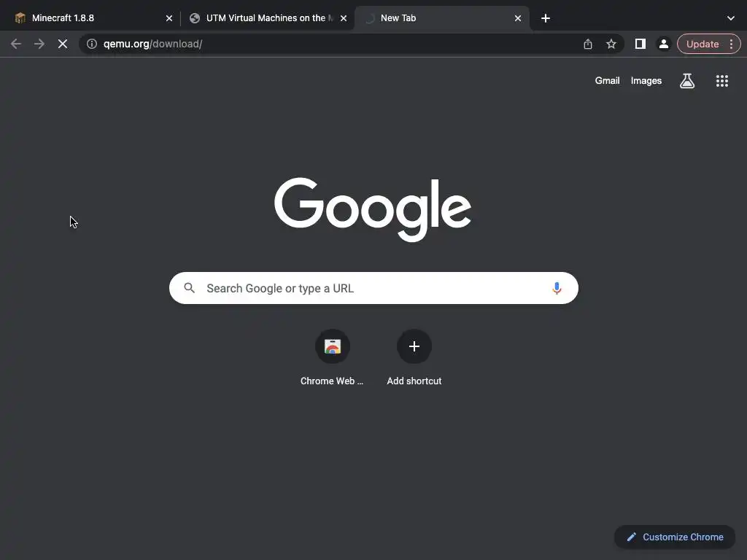Switch to UTM Virtual Machines tab
The image size is (747, 560).
[267, 18]
